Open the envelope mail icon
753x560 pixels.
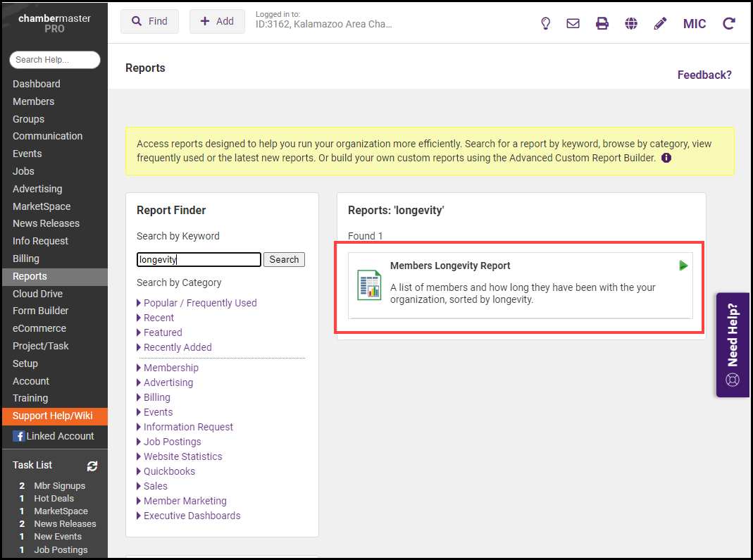click(x=573, y=23)
